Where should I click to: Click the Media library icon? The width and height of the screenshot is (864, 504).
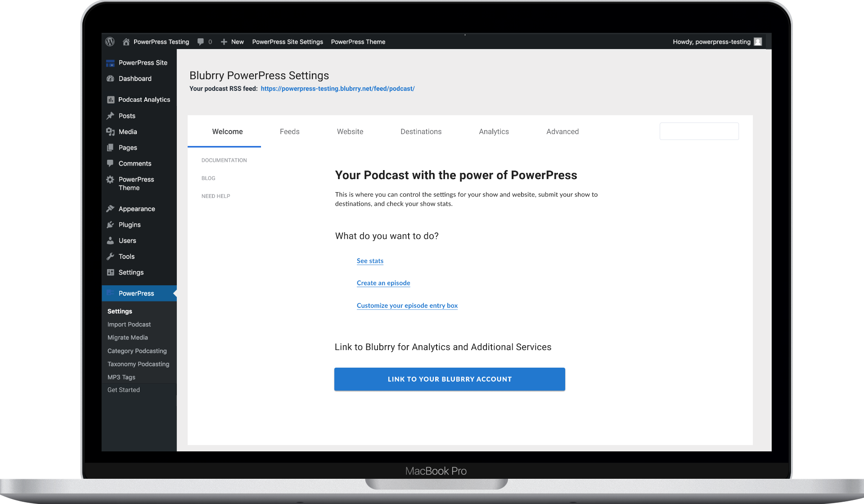110,131
